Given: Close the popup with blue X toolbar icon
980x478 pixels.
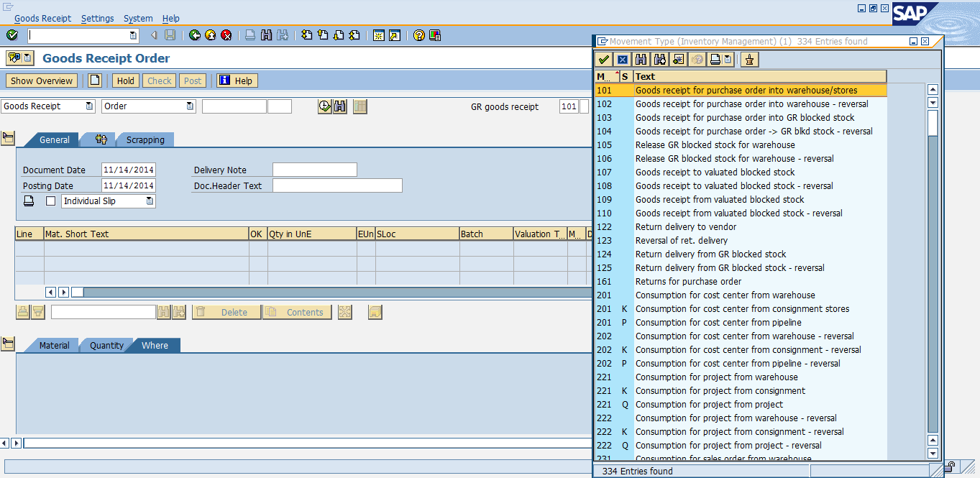Looking at the screenshot, I should point(623,60).
